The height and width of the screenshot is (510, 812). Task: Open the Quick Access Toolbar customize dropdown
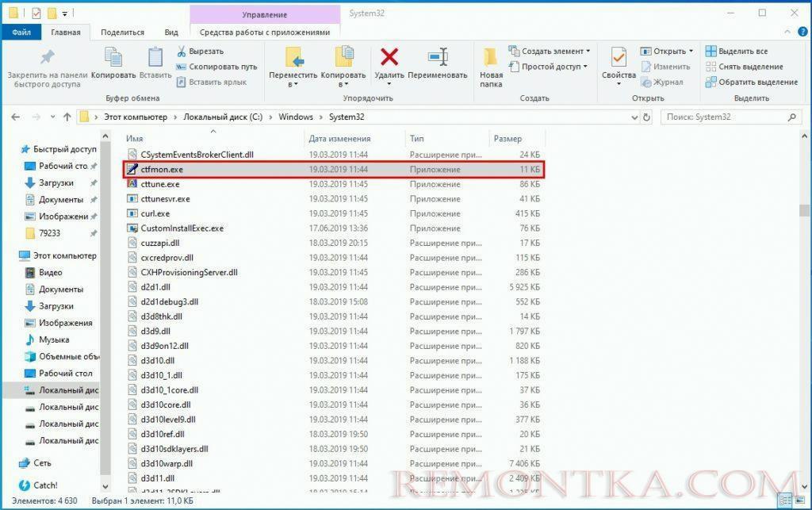65,13
